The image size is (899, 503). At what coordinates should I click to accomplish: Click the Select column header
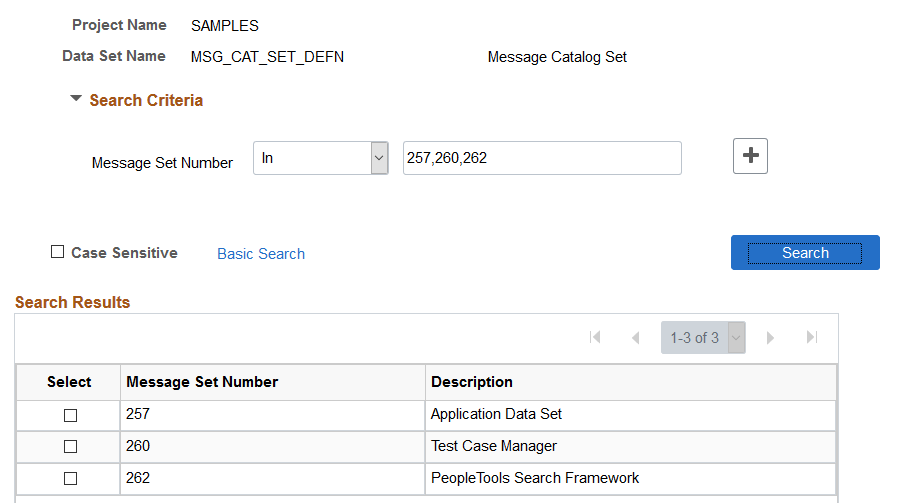point(69,382)
